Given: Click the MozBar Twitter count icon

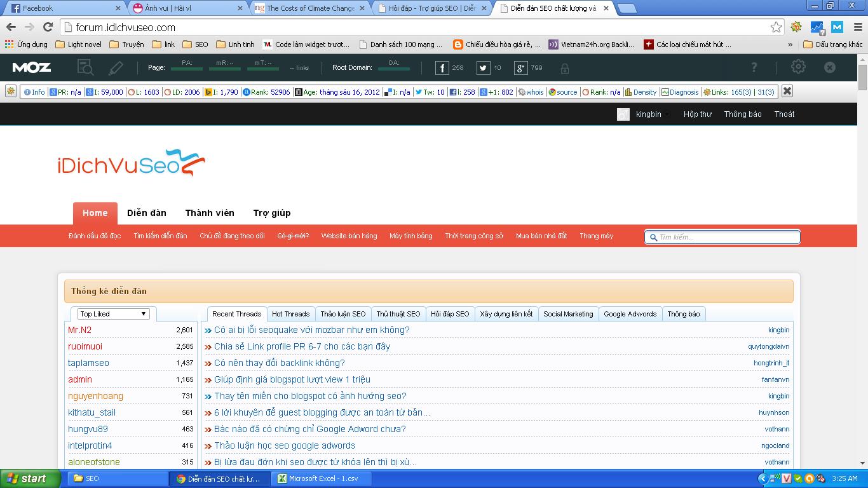Looking at the screenshot, I should tap(484, 68).
